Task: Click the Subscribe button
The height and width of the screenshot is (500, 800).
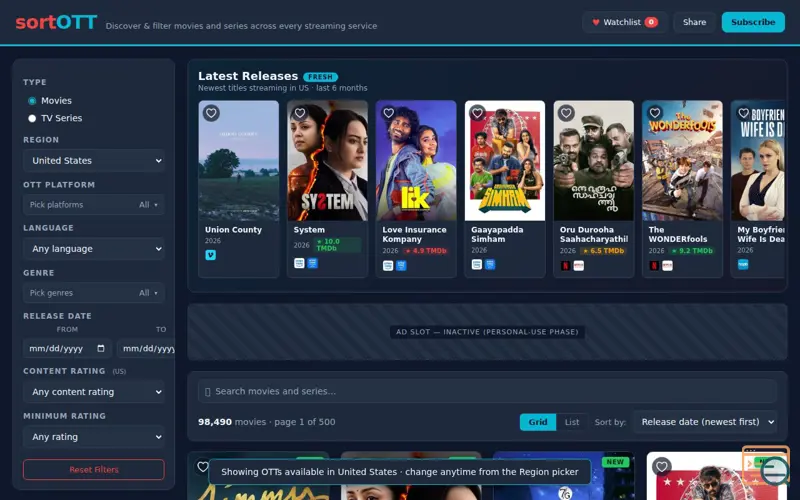Action: click(x=753, y=22)
